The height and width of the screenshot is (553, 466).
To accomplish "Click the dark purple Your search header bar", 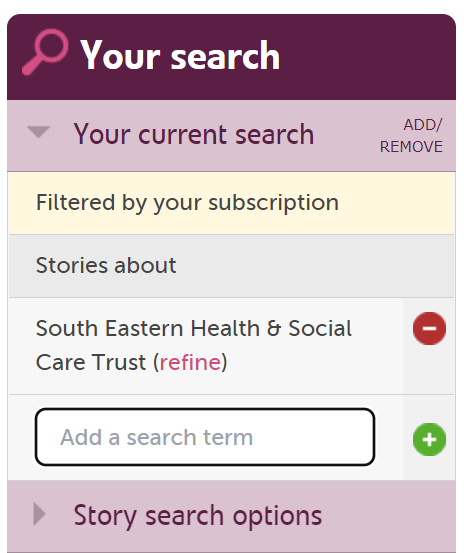I will pyautogui.click(x=231, y=57).
